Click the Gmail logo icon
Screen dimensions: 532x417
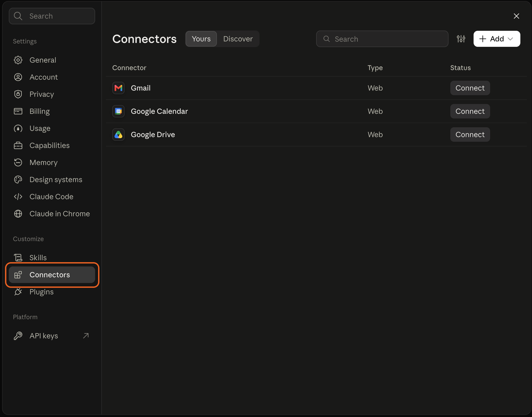(118, 88)
